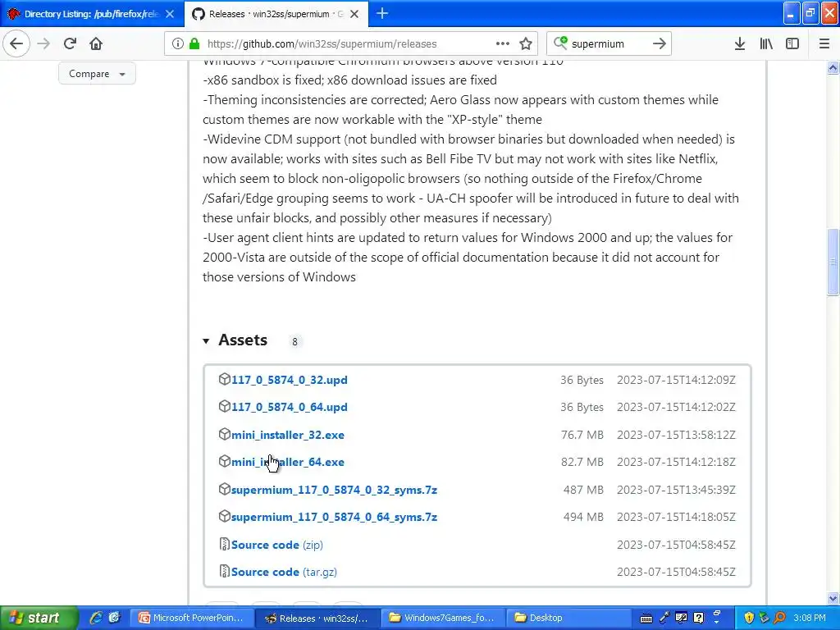Bookmark this page with the star
840x630 pixels.
[x=526, y=43]
